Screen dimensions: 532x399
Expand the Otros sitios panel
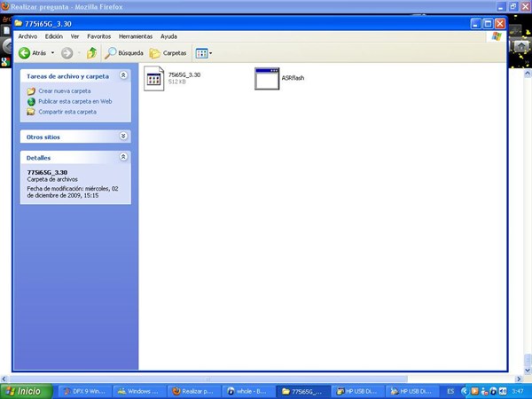123,136
